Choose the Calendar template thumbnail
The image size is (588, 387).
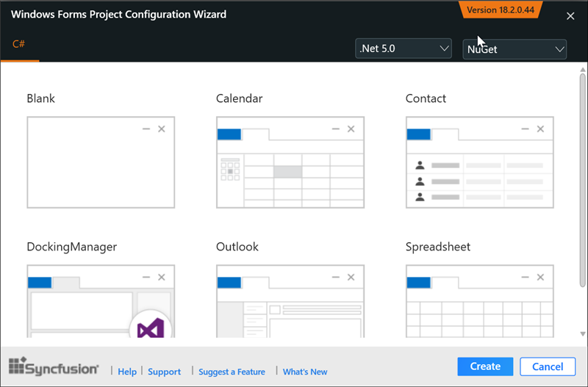pos(290,162)
